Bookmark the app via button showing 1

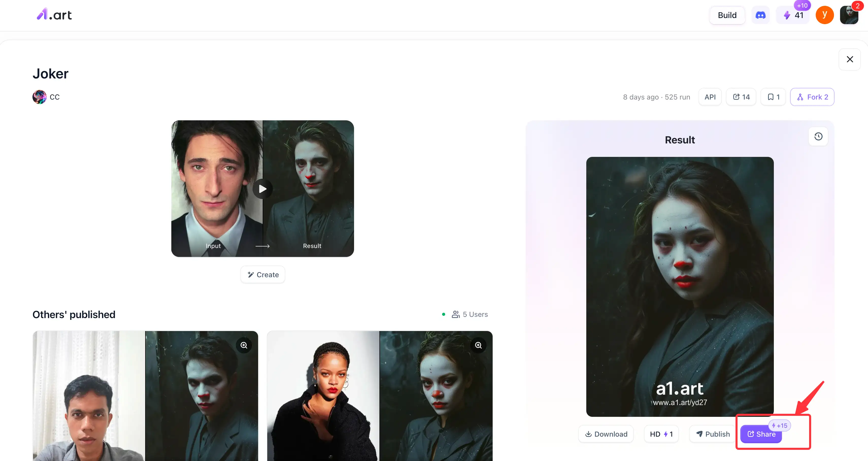point(773,97)
